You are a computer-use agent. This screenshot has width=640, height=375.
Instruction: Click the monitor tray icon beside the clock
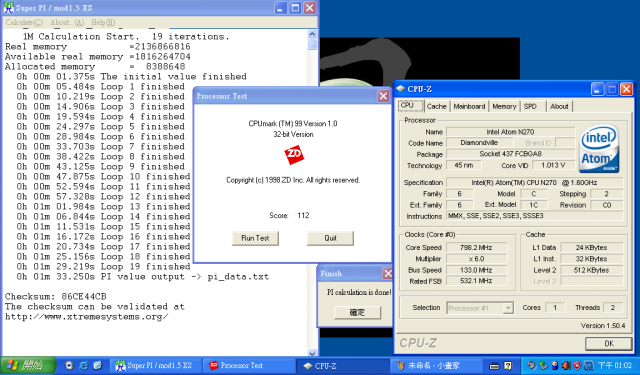[x=589, y=365]
